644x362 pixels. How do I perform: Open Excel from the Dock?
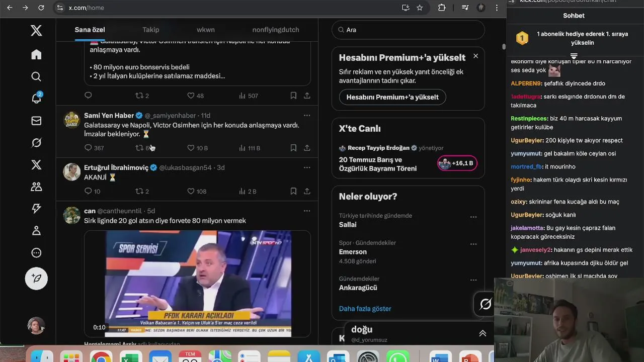[131, 356]
